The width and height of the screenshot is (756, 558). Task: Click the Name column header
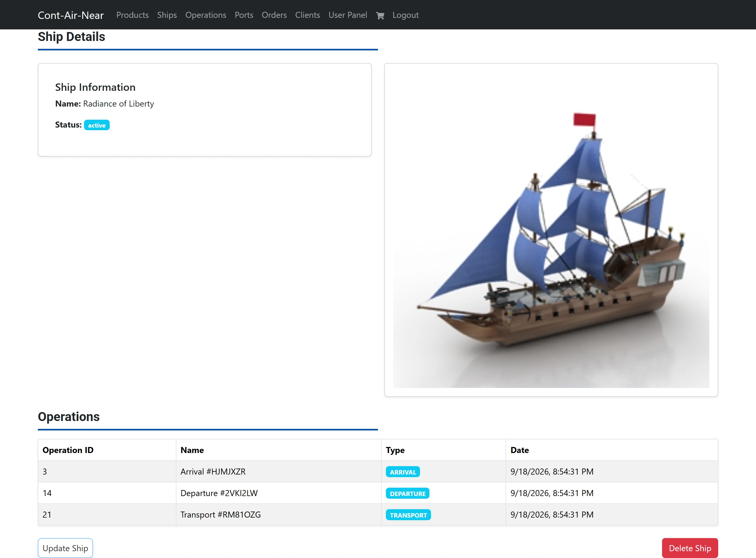pos(279,450)
